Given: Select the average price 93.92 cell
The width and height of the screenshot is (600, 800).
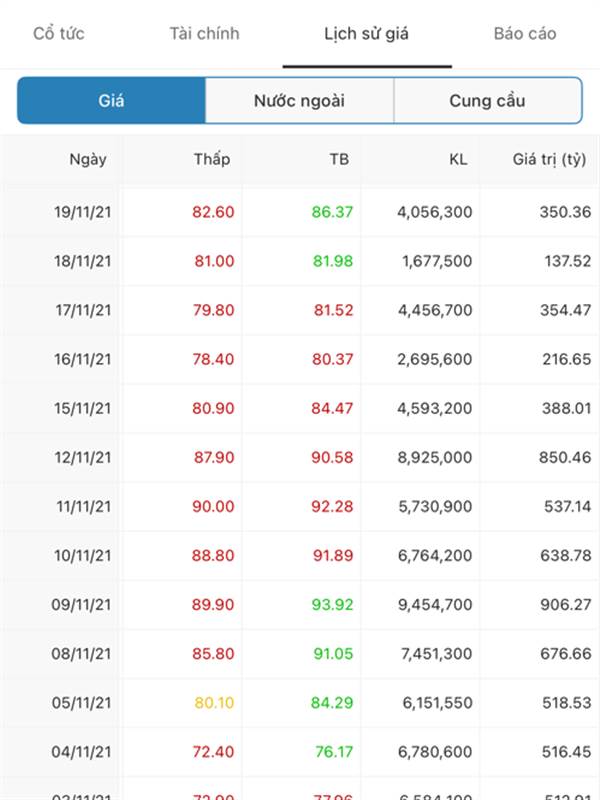Looking at the screenshot, I should tap(332, 605).
